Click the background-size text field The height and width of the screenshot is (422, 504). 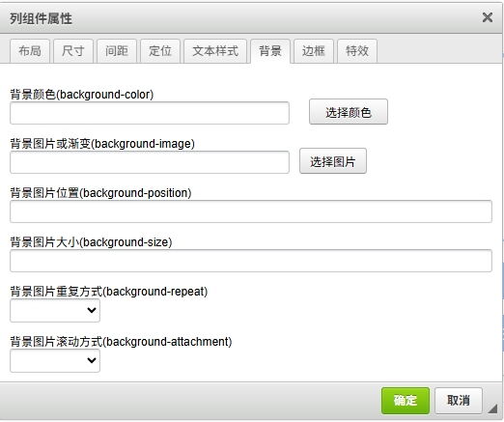coord(251,261)
